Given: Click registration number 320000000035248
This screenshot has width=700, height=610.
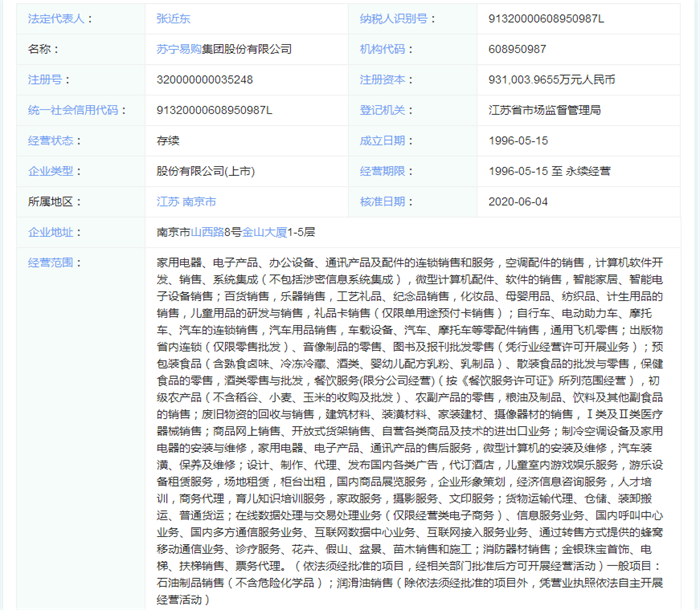Looking at the screenshot, I should [205, 78].
